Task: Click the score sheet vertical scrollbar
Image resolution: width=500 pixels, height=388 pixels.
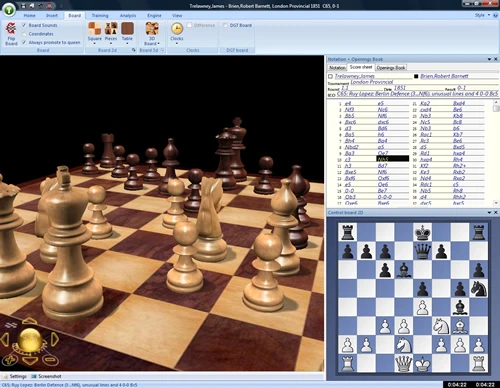Action: click(x=496, y=153)
